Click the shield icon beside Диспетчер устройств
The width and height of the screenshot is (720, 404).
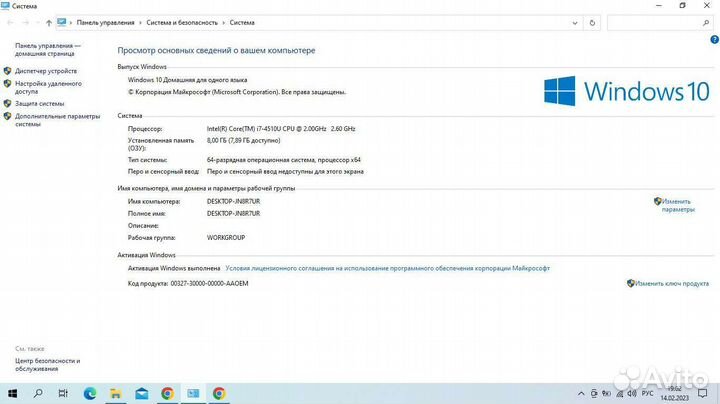point(7,71)
